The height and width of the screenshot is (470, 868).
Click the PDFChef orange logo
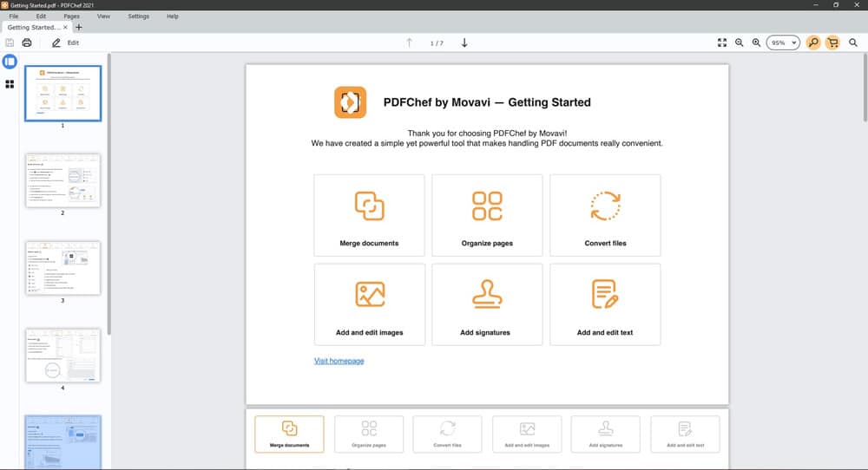pos(350,102)
